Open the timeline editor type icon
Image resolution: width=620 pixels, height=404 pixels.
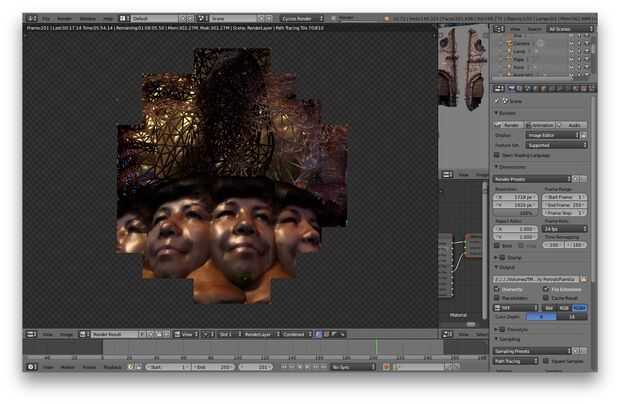32,367
